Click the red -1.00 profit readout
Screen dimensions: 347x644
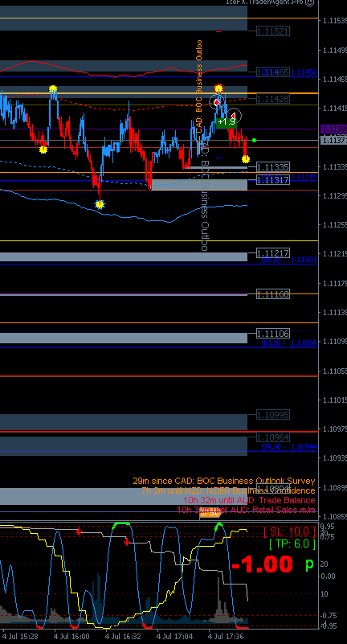click(x=262, y=564)
